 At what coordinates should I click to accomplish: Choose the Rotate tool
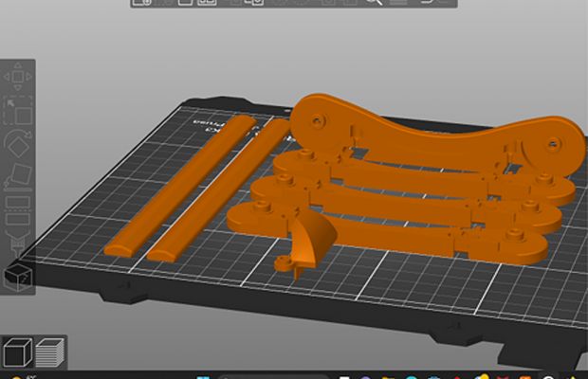(18, 143)
